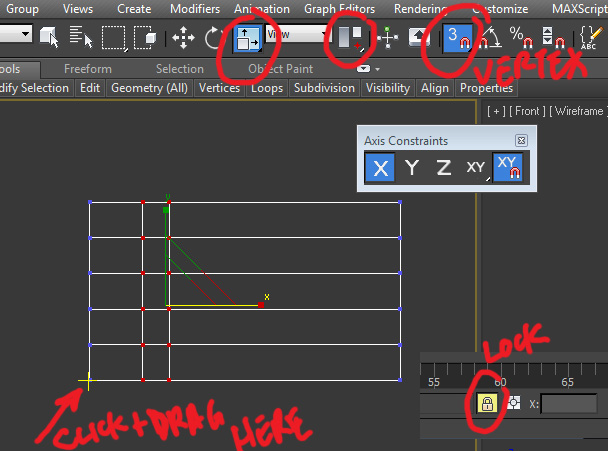The image size is (608, 451).
Task: Restrict movement to X axis
Action: coord(380,168)
